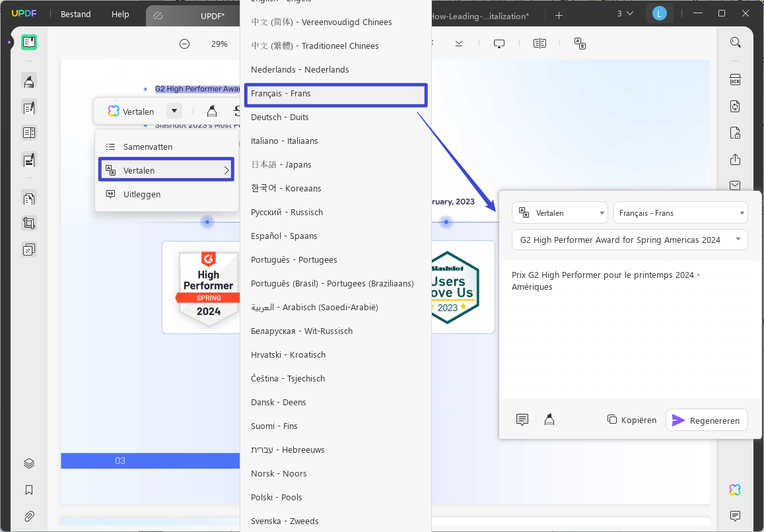Screen dimensions: 764x532
Task: Click the zoom out minus button
Action: coord(184,44)
